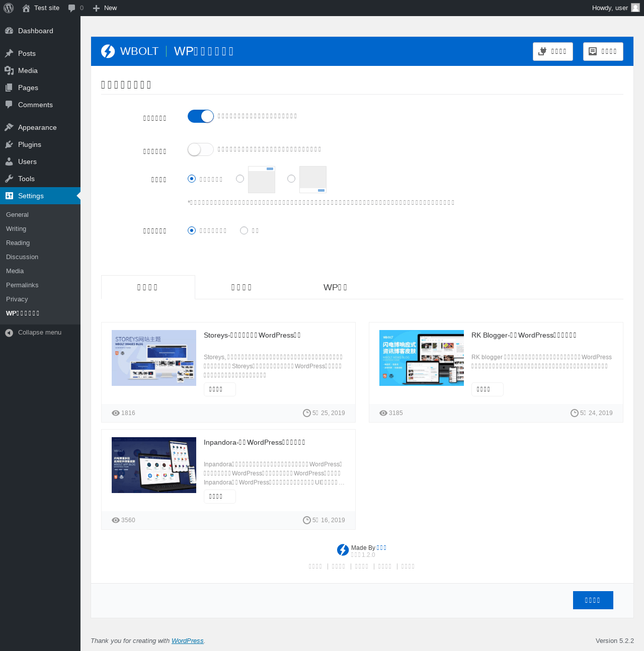Image resolution: width=644 pixels, height=651 pixels.
Task: Switch to the tab starting with WP
Action: [x=336, y=287]
